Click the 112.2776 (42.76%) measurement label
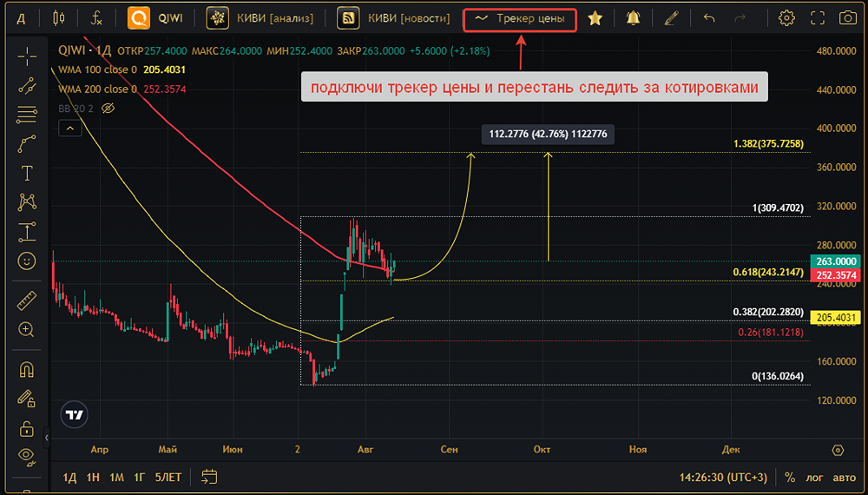 (548, 134)
